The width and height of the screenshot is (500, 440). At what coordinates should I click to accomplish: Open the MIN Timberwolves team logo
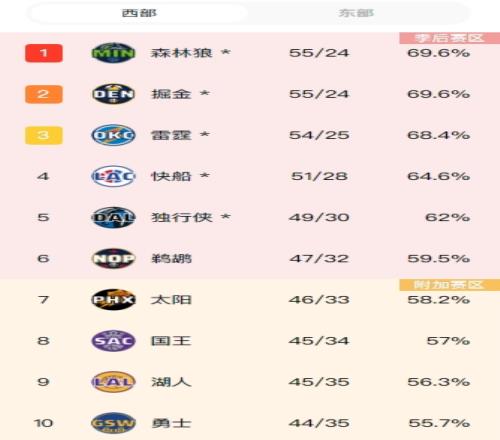tap(113, 53)
